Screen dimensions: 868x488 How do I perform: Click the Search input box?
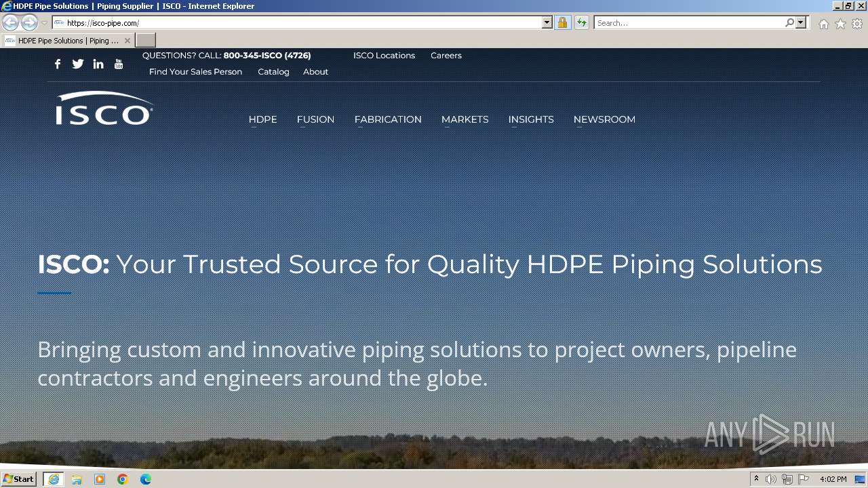tap(689, 22)
